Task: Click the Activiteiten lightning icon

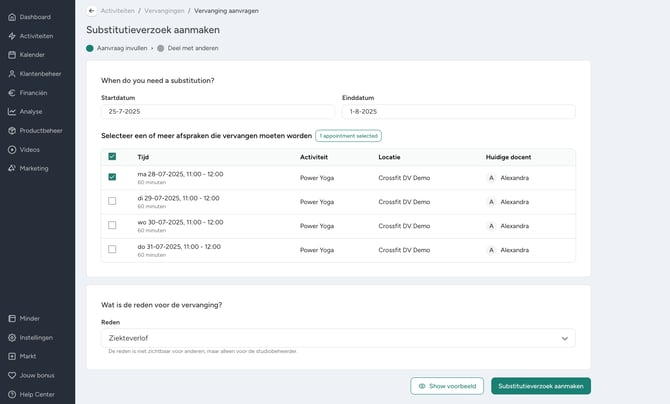Action: tap(12, 36)
